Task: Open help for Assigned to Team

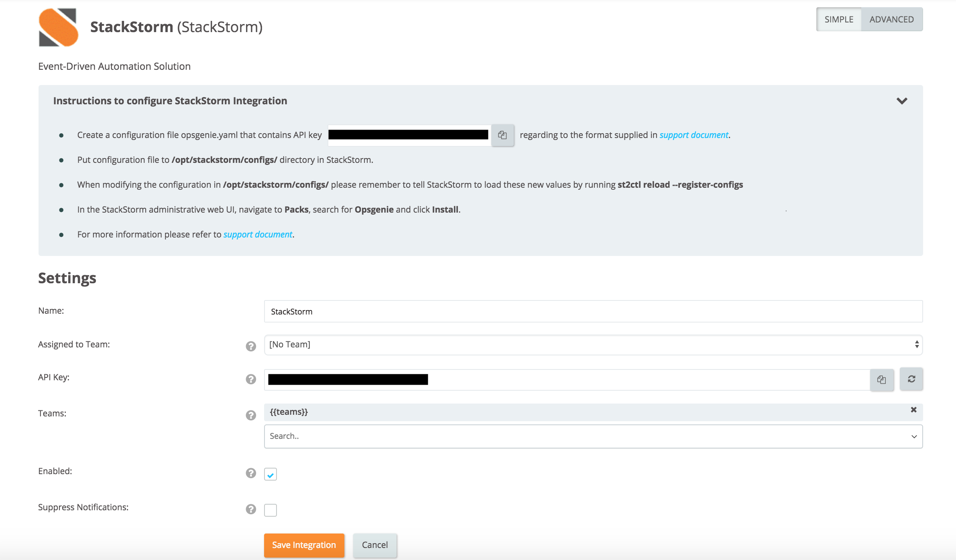Action: tap(251, 346)
